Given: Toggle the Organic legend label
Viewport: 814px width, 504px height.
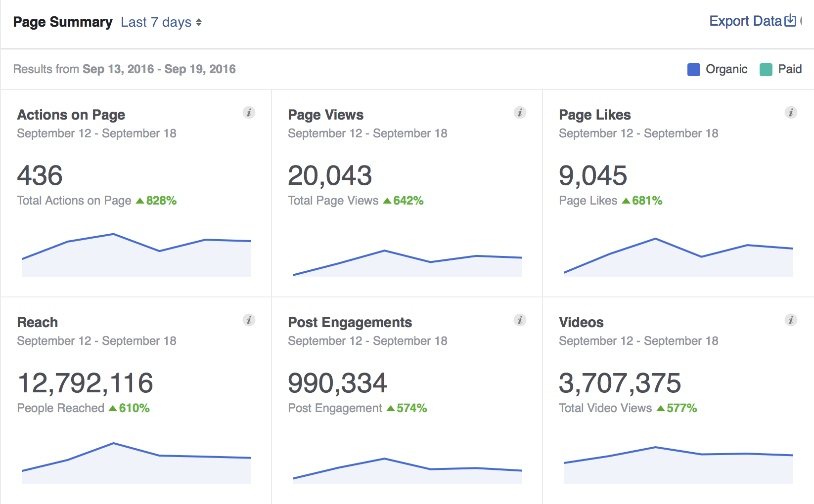Looking at the screenshot, I should [x=726, y=69].
